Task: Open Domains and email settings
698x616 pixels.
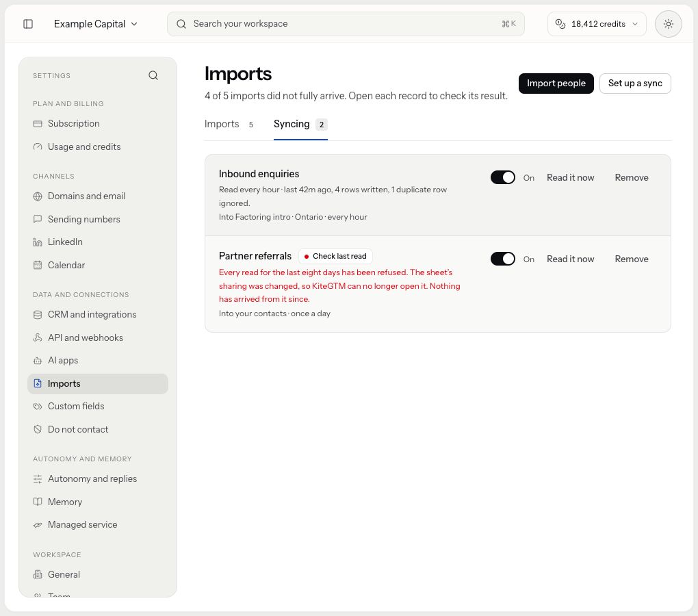Action: click(97, 196)
